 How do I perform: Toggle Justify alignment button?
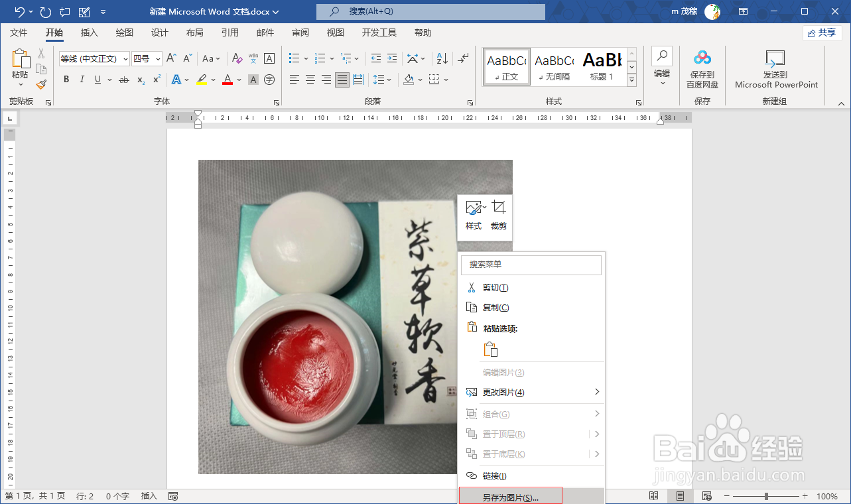342,80
